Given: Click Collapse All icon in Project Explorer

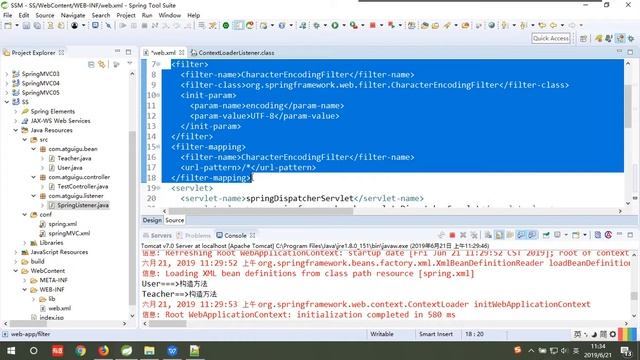Looking at the screenshot, I should [91, 64].
